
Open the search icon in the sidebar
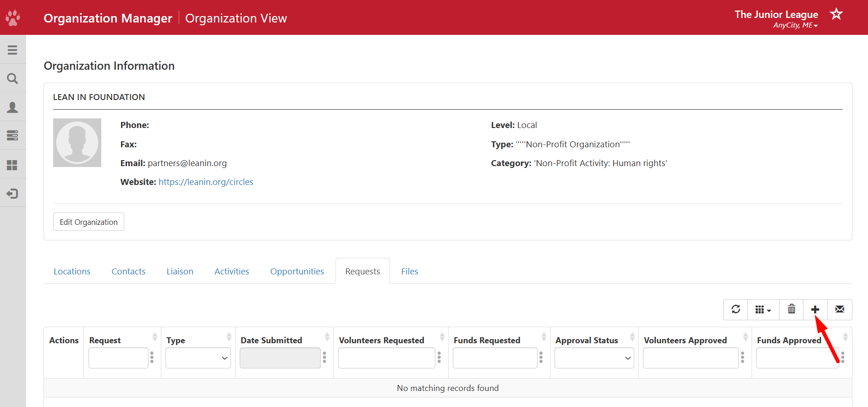pyautogui.click(x=13, y=78)
